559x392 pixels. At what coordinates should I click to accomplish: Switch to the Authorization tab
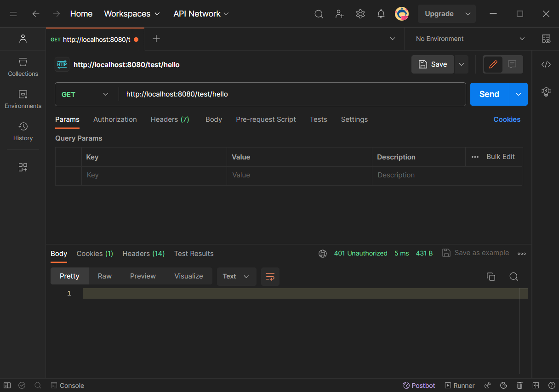(x=115, y=119)
